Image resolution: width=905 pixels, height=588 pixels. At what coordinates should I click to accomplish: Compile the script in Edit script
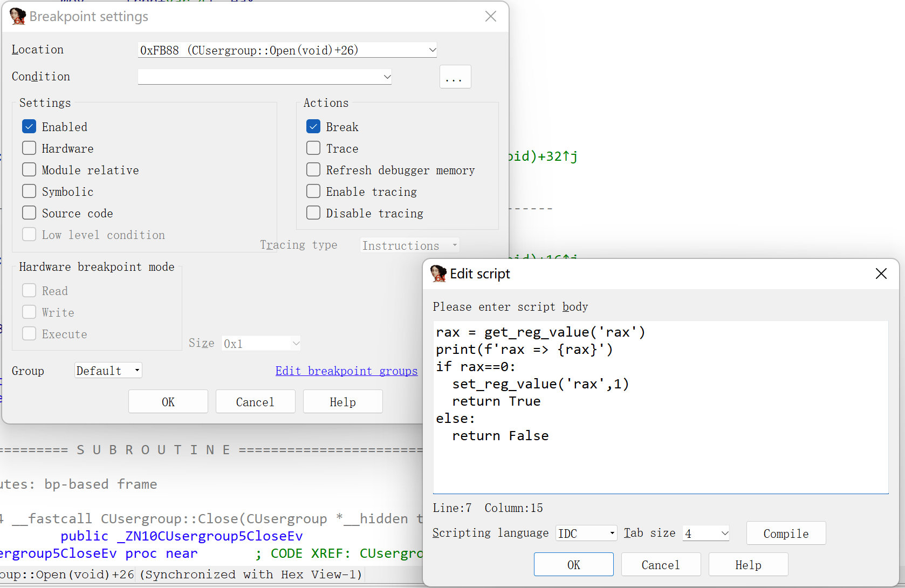point(786,534)
